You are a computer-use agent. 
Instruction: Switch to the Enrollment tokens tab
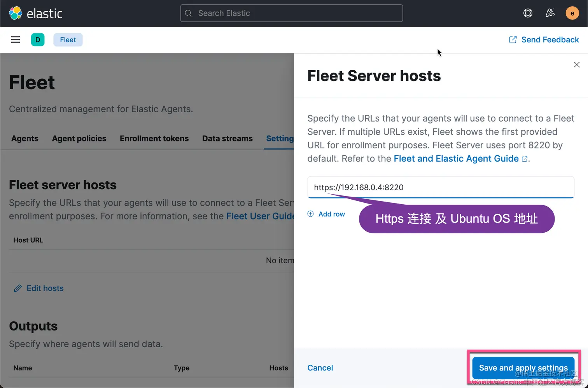point(154,139)
